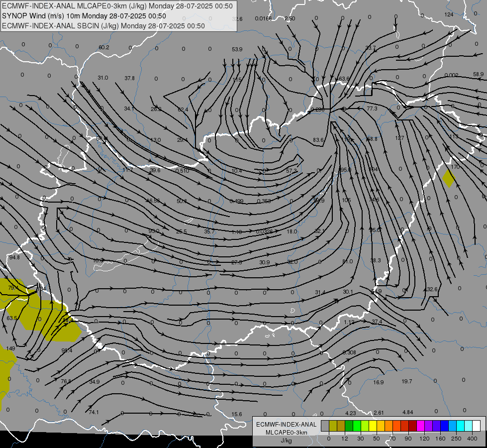Click the olive swatch in the legend
Image resolution: width=487 pixels, height=448 pixels.
tap(333, 426)
